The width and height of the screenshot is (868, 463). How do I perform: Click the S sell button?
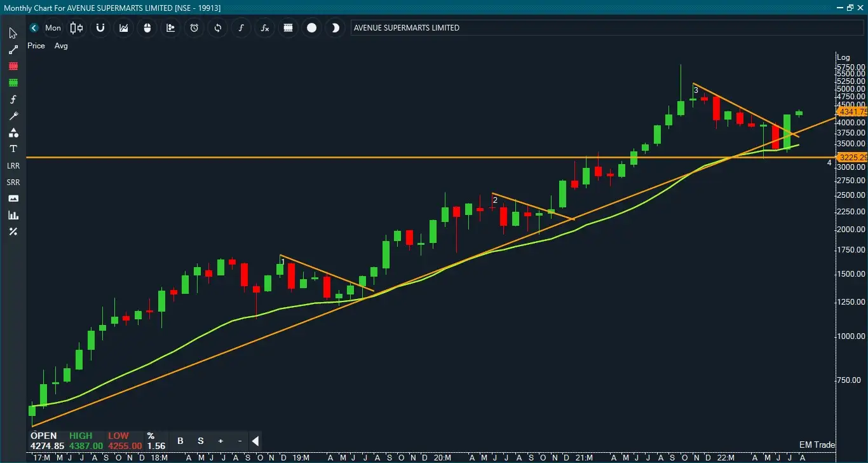(x=201, y=441)
